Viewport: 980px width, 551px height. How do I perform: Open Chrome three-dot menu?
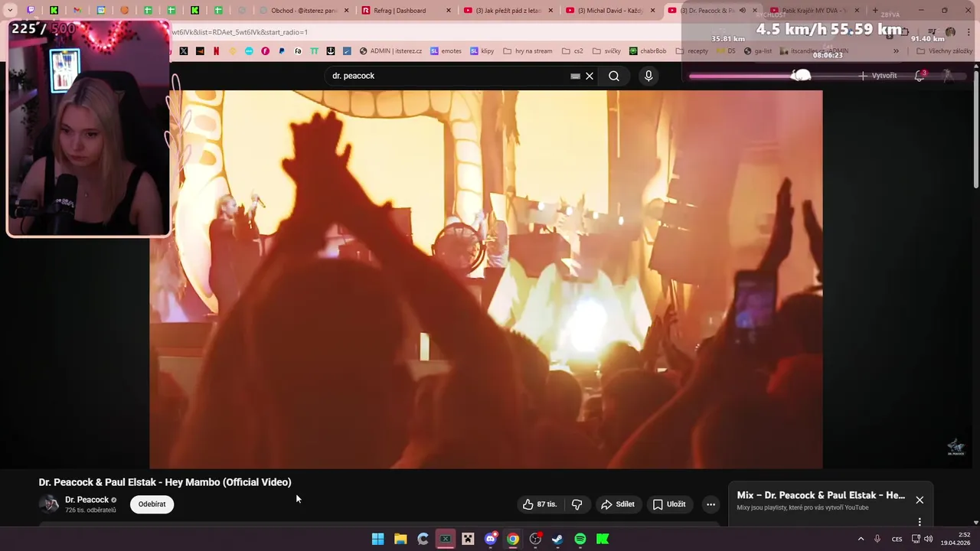[x=967, y=32]
